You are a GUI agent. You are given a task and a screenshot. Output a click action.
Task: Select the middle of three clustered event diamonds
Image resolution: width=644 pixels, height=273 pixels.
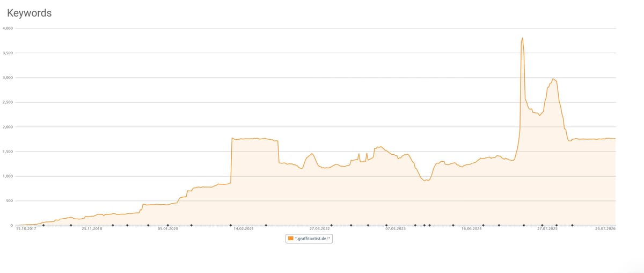click(x=424, y=225)
